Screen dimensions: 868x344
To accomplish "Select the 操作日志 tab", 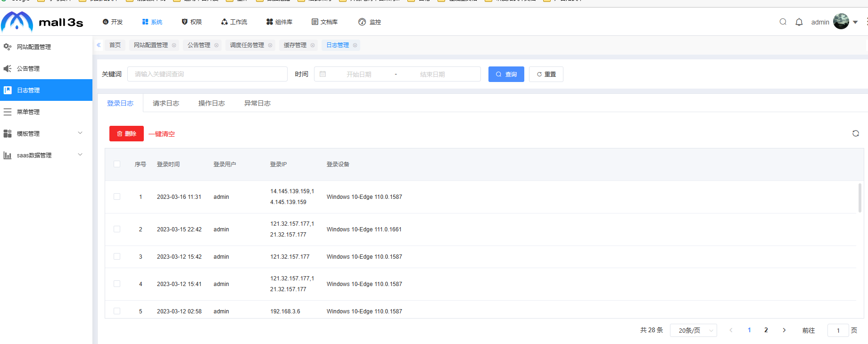I will (212, 103).
